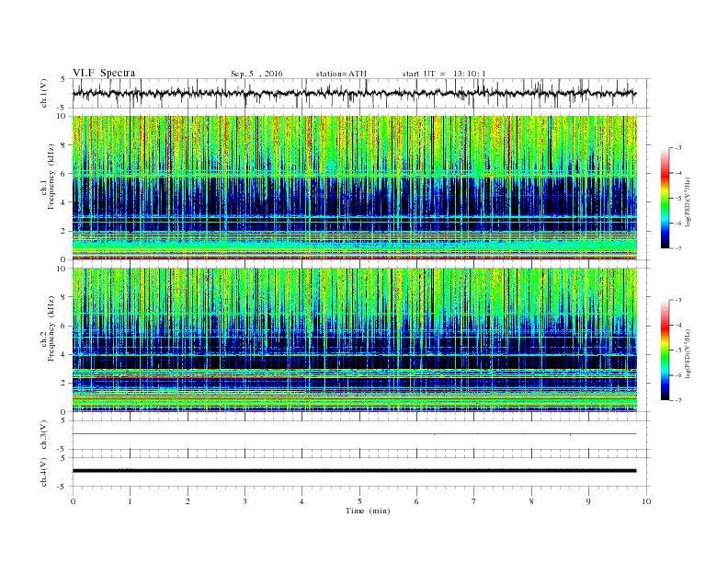Click the "5" minute tick label
This screenshot has height=563, width=728.
tap(359, 501)
